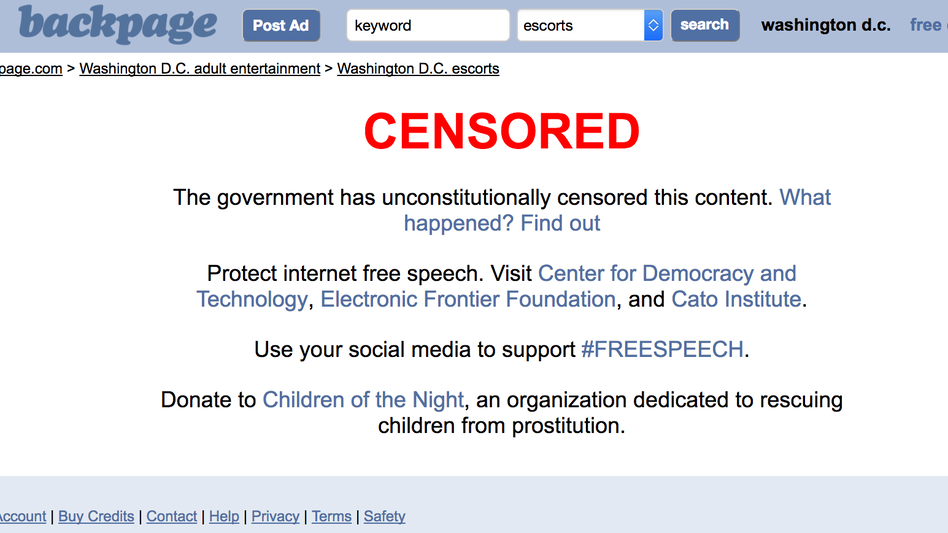Open the escorts category dropdown arrow
Screen dimensions: 948x533
653,25
